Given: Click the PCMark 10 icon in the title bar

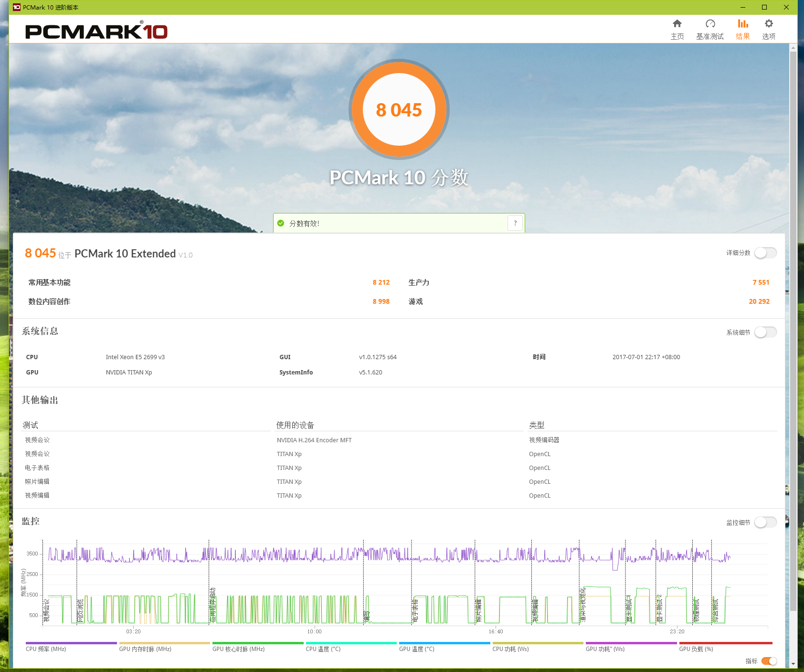Looking at the screenshot, I should 16,7.
